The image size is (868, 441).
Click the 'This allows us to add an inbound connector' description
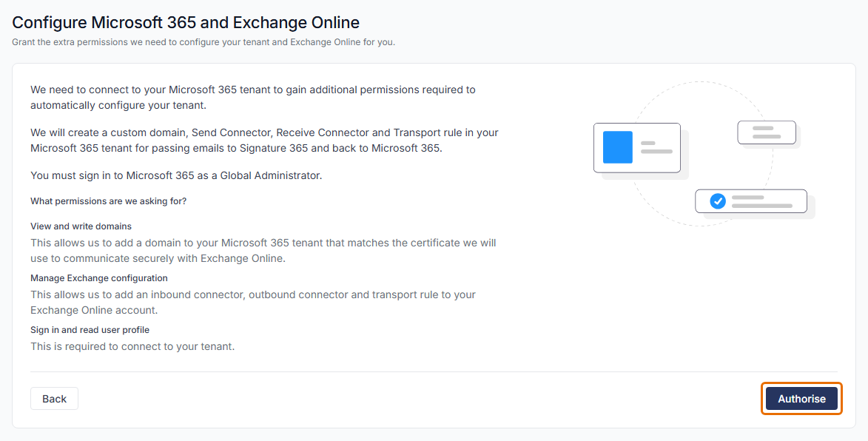coord(253,302)
